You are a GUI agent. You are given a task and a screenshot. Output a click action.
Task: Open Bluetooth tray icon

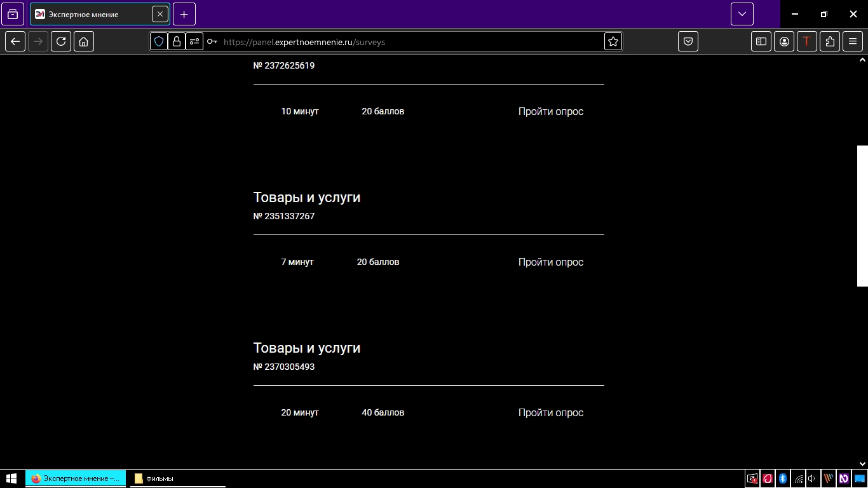pos(783,478)
